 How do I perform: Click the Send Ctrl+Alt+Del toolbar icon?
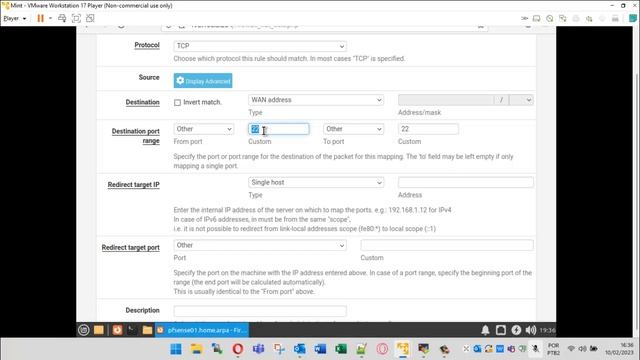point(62,18)
